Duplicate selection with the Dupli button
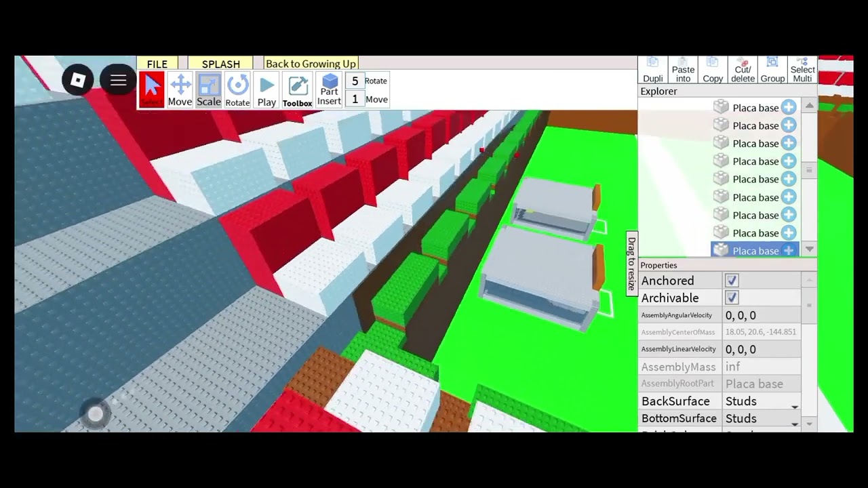The height and width of the screenshot is (488, 868). (653, 70)
